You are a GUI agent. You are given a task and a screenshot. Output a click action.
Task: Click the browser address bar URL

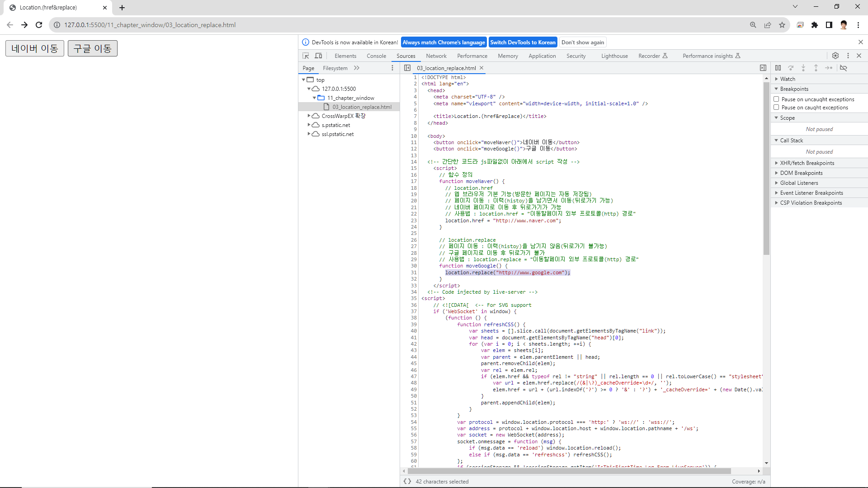pos(150,25)
